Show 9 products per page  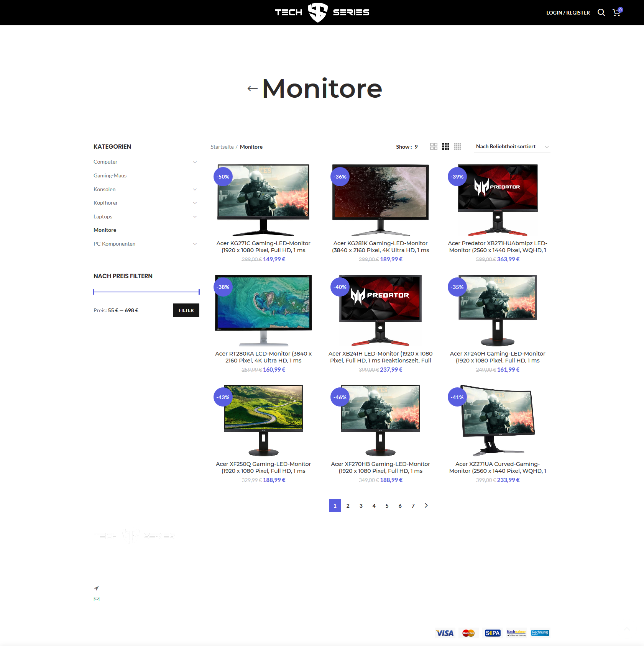pyautogui.click(x=416, y=147)
